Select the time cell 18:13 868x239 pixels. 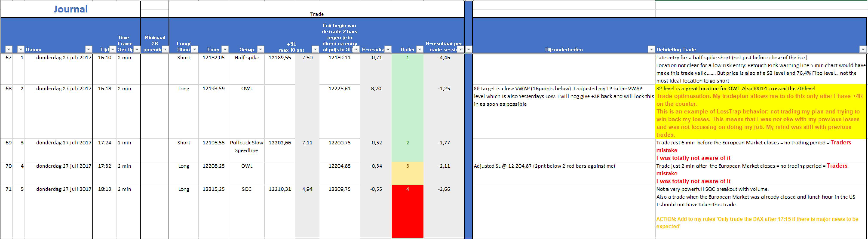(x=105, y=211)
